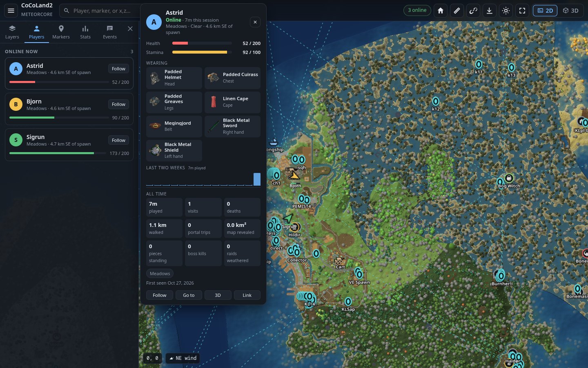Click the Black Metal Shield icon
The image size is (588, 368).
(x=155, y=150)
